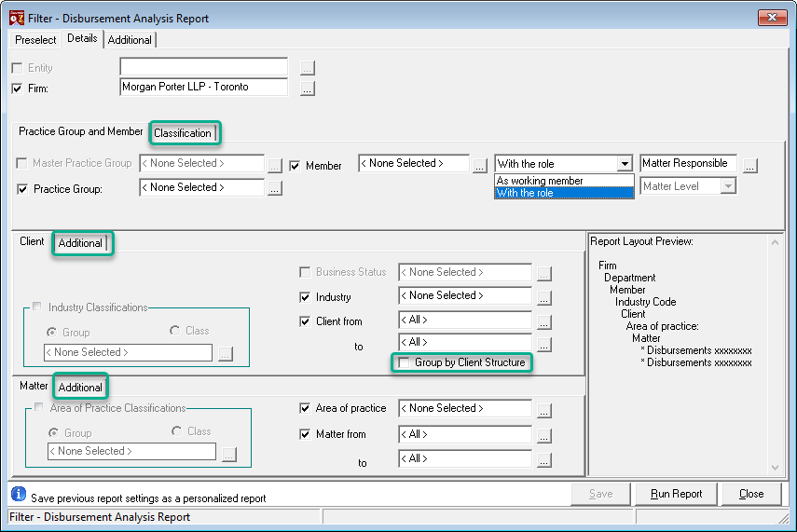
Task: Open the Additional tab beside Client
Action: pyautogui.click(x=80, y=243)
